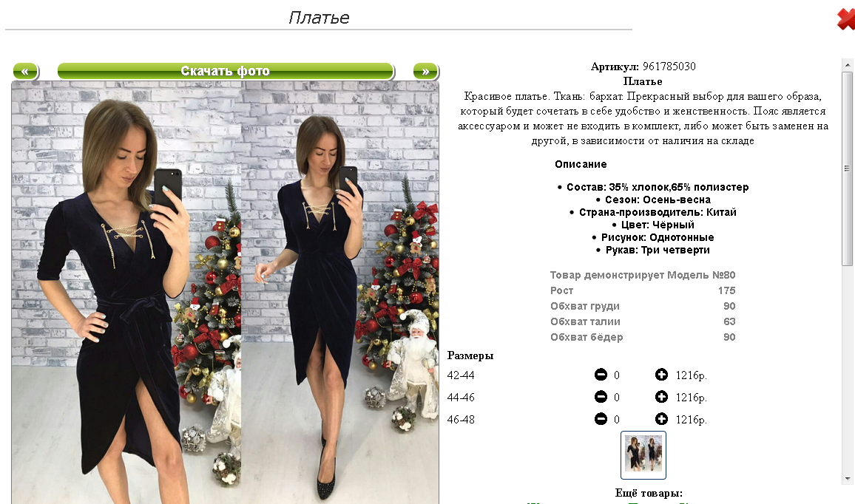Click the vertical scrollbar thumb
Image resolution: width=855 pixels, height=504 pixels.
click(847, 169)
